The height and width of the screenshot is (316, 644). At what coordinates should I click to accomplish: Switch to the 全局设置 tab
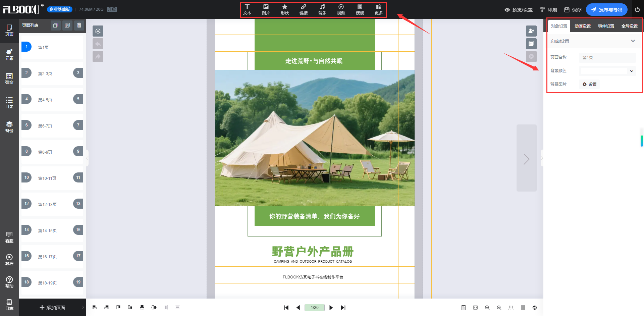[x=629, y=26]
